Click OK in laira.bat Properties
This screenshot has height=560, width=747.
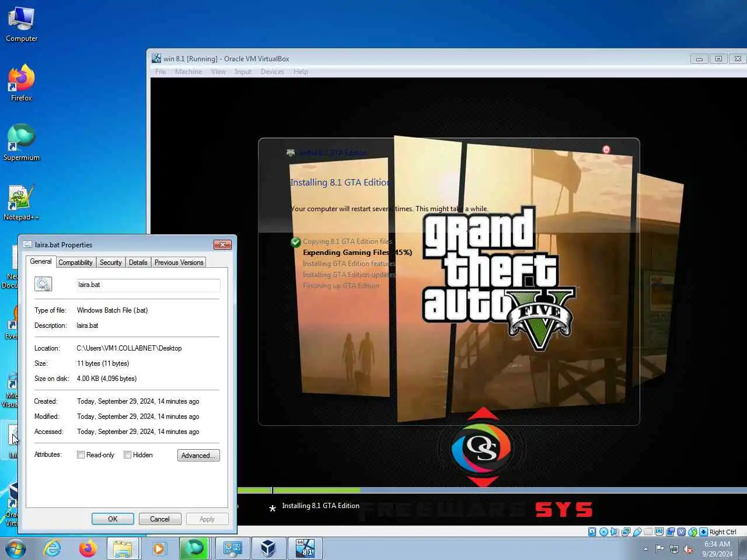(113, 519)
